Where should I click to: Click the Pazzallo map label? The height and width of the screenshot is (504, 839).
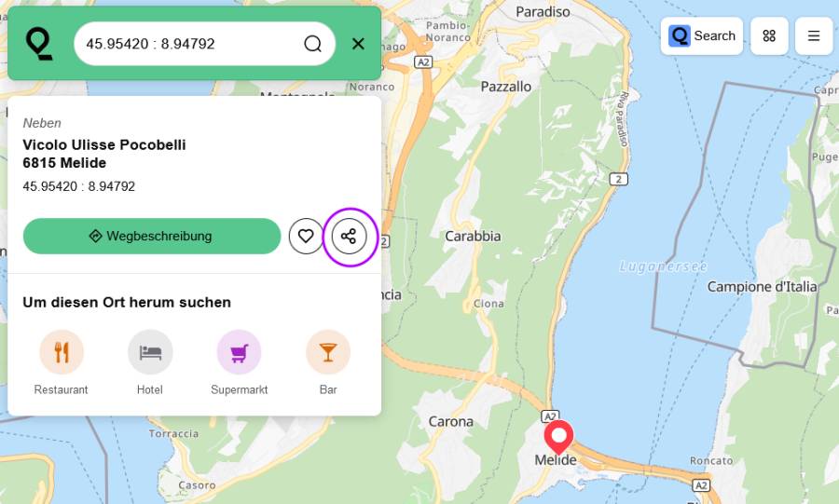pos(505,87)
